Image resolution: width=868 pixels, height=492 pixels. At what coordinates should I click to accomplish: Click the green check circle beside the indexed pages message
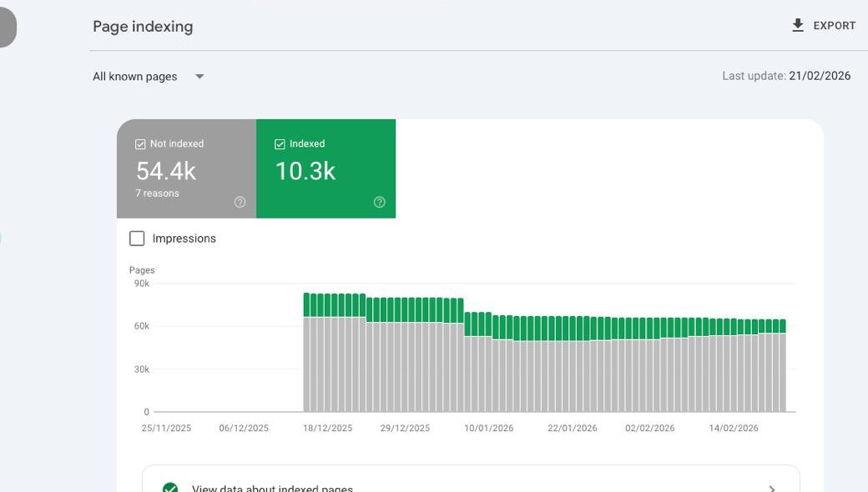[170, 488]
